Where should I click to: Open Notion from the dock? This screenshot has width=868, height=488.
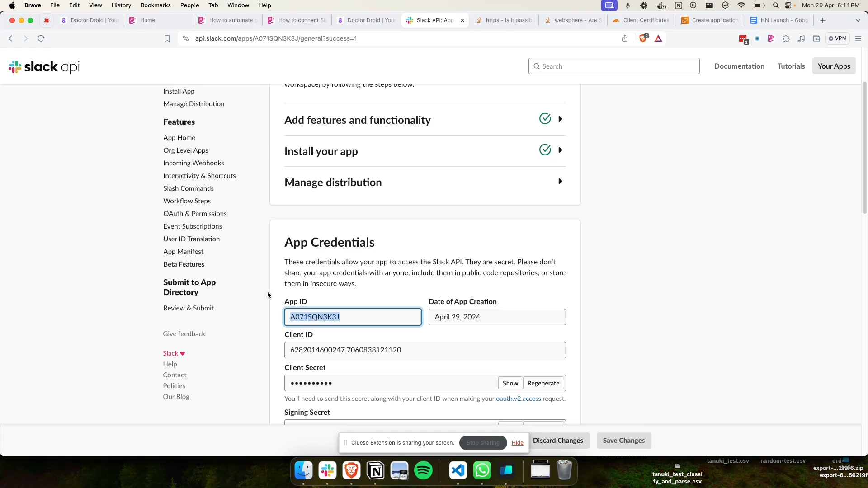376,471
